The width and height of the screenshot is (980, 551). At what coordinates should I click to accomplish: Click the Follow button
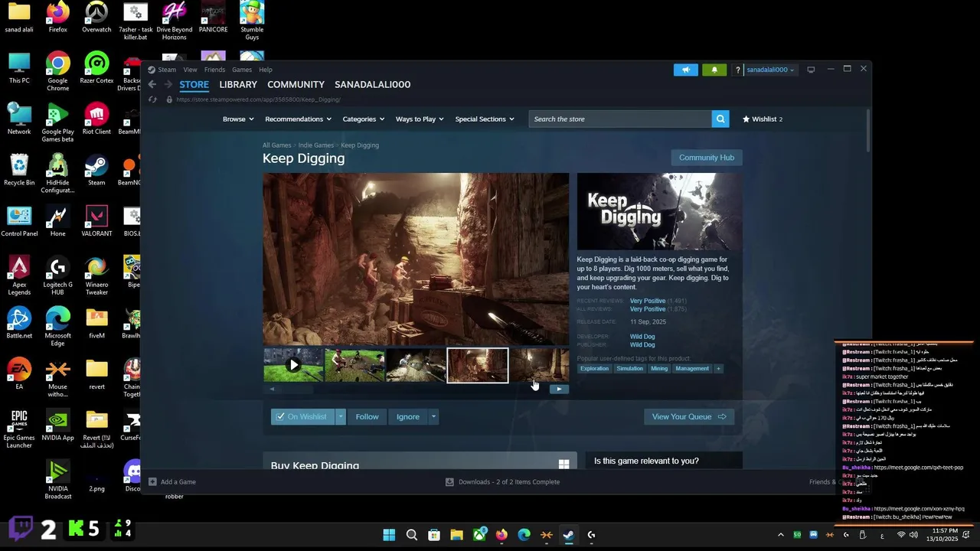367,417
